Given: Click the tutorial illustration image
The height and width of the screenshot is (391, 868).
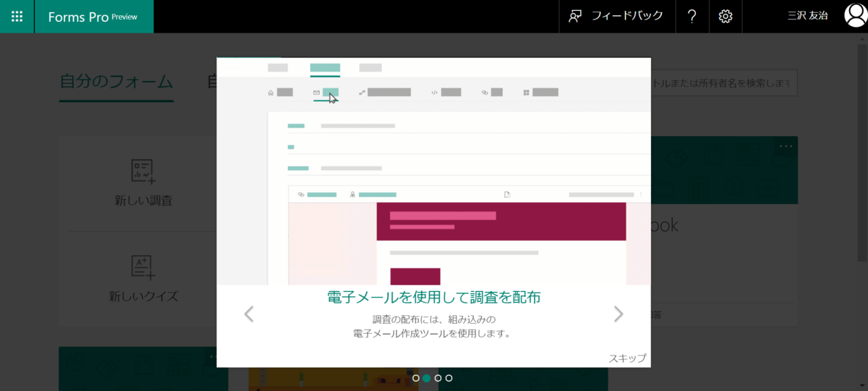Looking at the screenshot, I should point(434,171).
